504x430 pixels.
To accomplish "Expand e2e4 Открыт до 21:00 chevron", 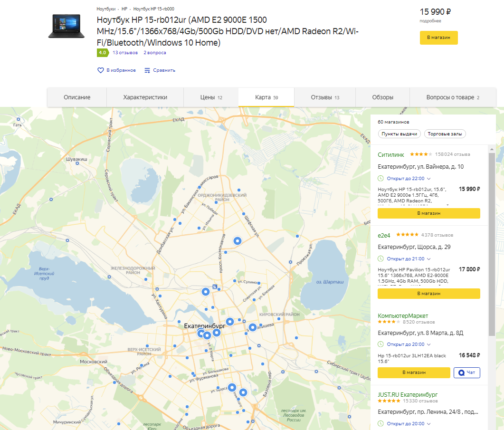I will coord(428,259).
